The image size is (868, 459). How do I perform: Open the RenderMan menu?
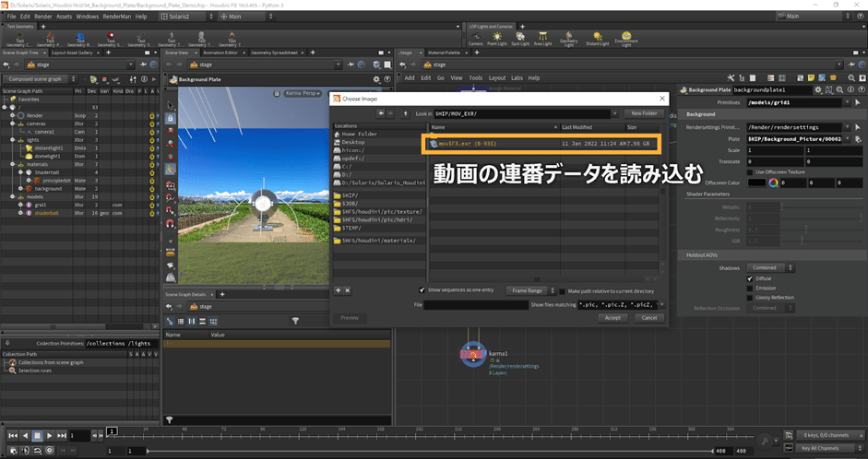tap(116, 16)
